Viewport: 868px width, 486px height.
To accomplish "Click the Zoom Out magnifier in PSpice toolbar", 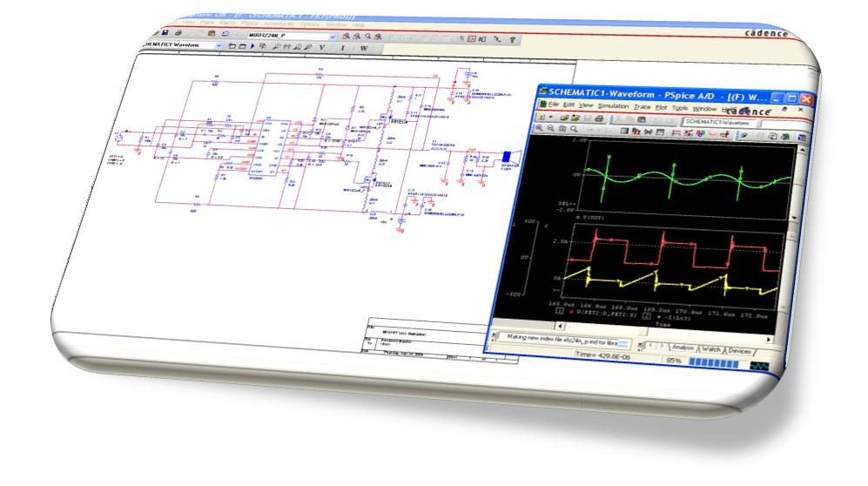I will click(x=550, y=128).
